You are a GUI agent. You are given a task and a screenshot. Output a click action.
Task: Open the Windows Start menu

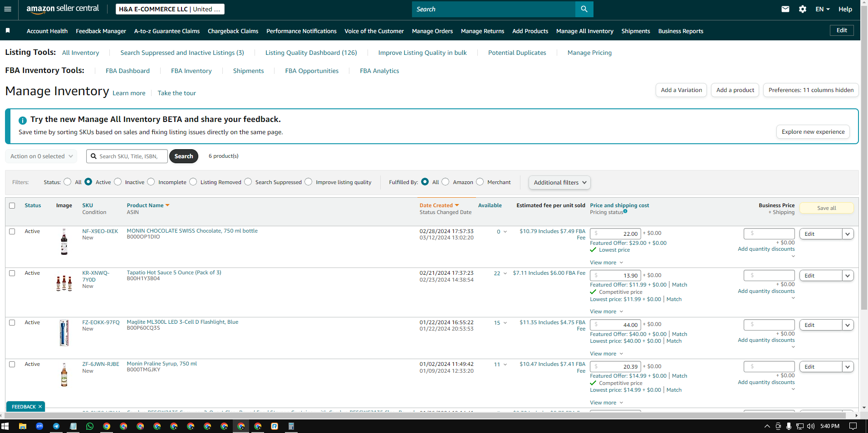(x=5, y=426)
